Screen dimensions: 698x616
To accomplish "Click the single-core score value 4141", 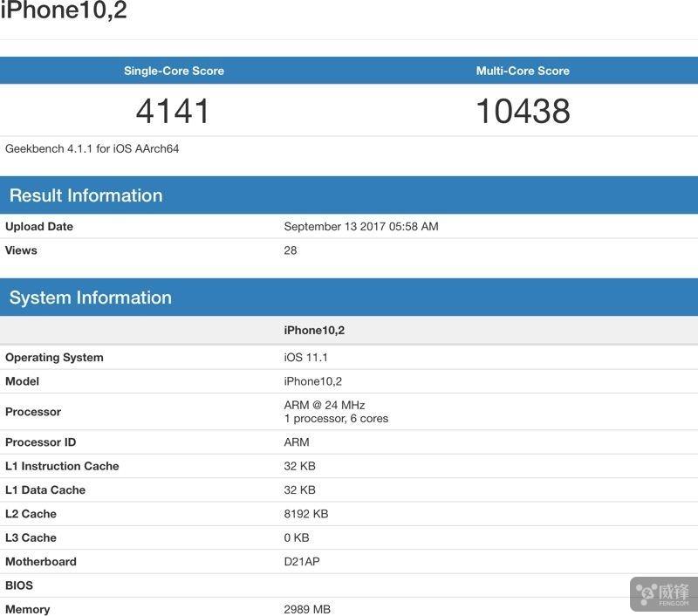I will coord(173,111).
